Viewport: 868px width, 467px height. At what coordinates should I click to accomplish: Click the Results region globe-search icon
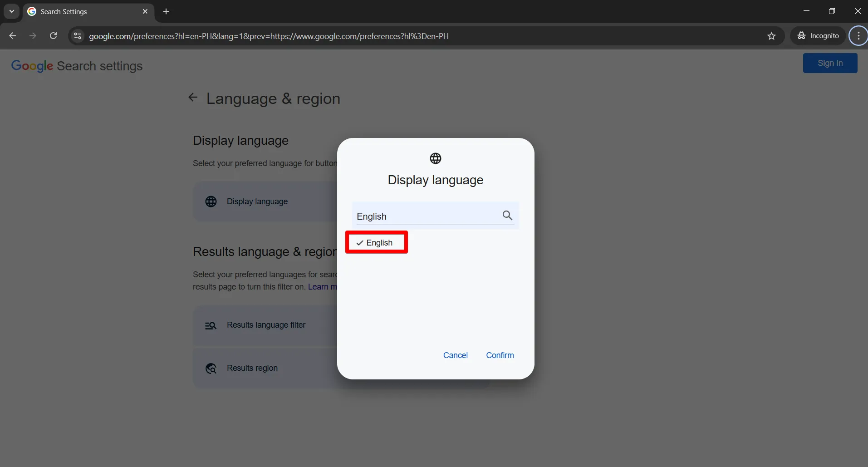pos(211,368)
